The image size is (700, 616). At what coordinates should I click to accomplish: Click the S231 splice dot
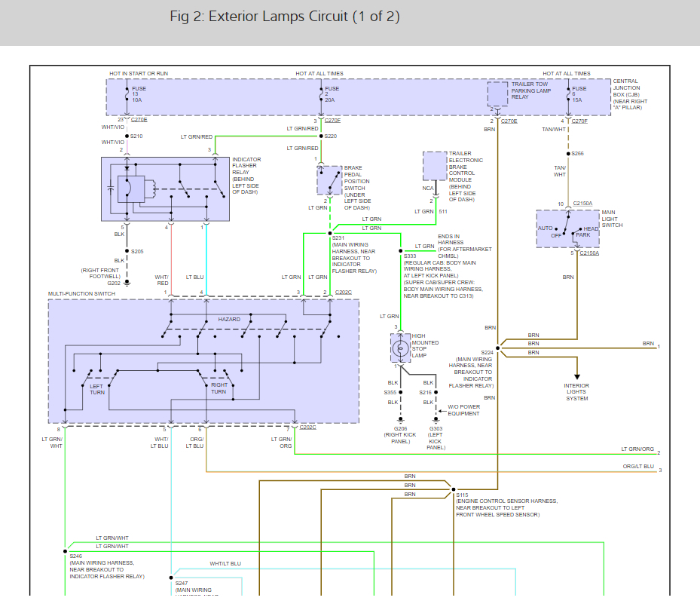330,233
